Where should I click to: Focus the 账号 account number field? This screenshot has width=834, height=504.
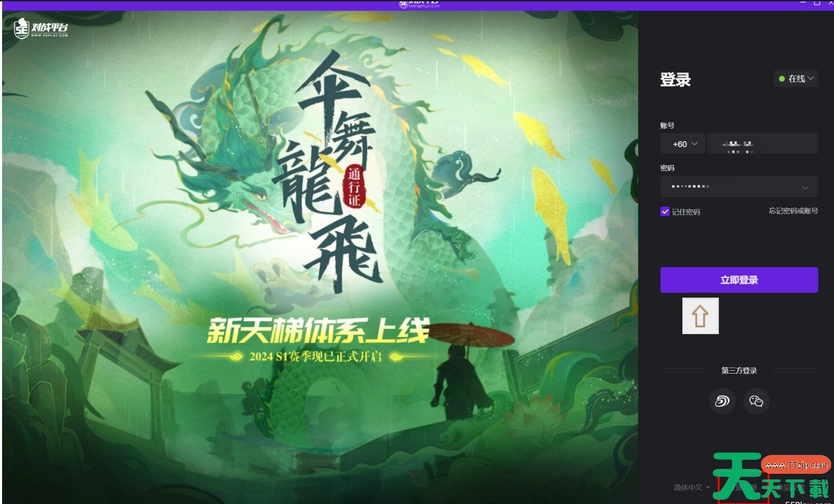coord(762,144)
